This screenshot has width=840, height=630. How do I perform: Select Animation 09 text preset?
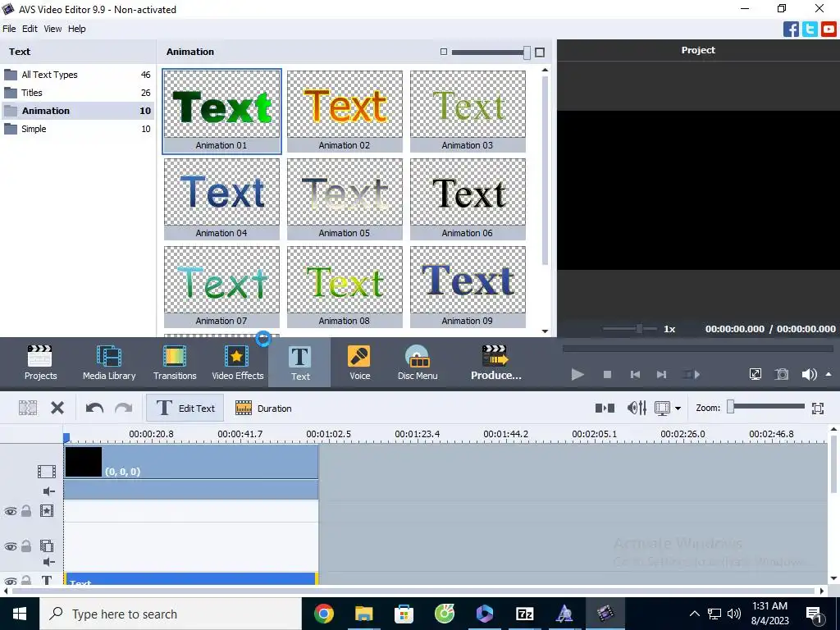pyautogui.click(x=468, y=287)
